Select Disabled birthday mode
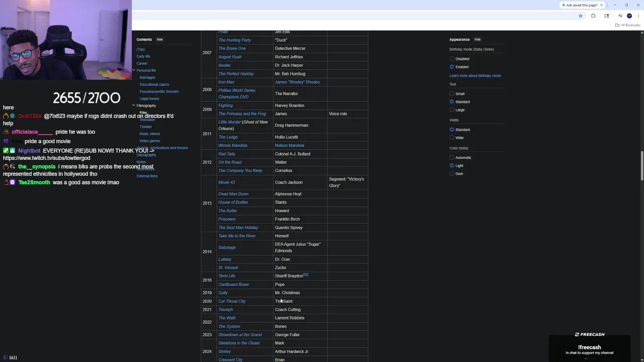Image resolution: width=644 pixels, height=362 pixels. coord(452,59)
